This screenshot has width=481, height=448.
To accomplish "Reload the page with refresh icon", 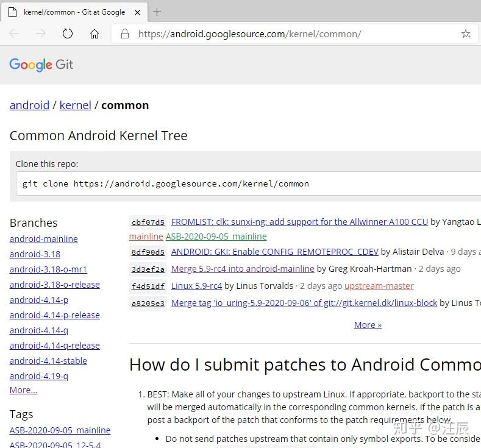I will (x=68, y=34).
